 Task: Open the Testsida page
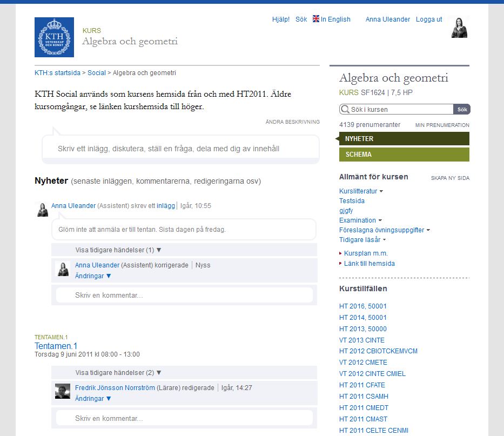coord(352,201)
